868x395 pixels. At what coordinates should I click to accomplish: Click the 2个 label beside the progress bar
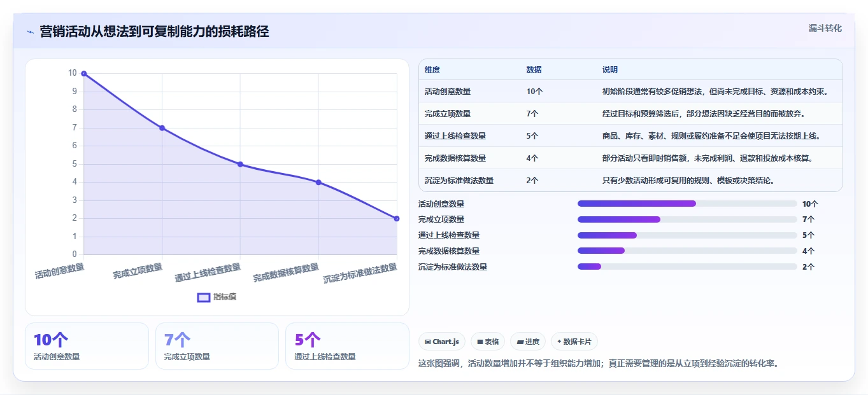808,267
